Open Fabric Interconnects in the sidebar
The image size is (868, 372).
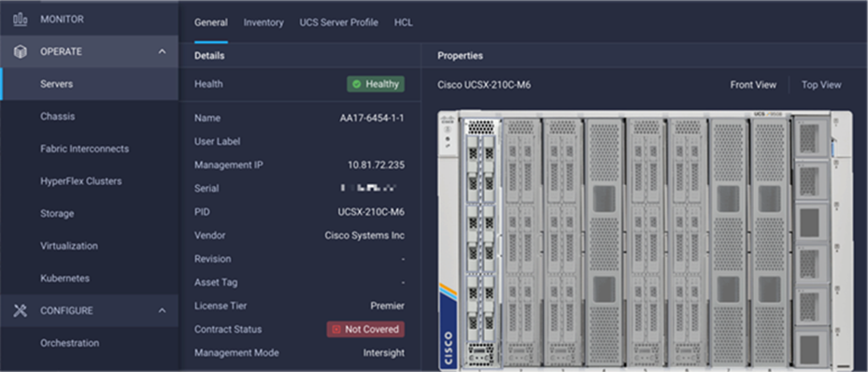(x=85, y=149)
